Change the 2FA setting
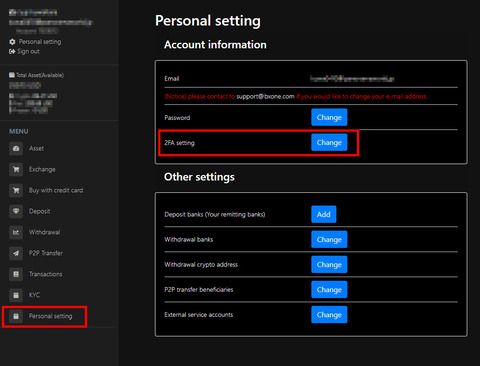The image size is (480, 366). coord(329,142)
